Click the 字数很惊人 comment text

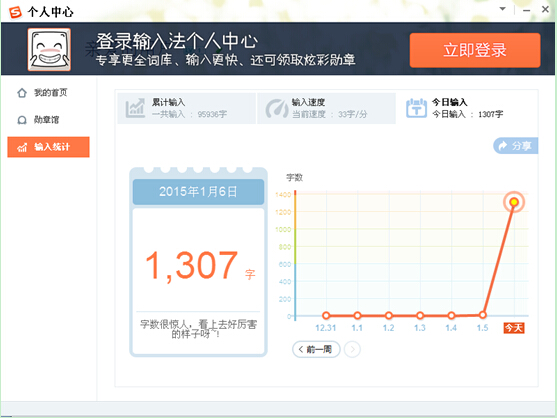click(x=198, y=329)
